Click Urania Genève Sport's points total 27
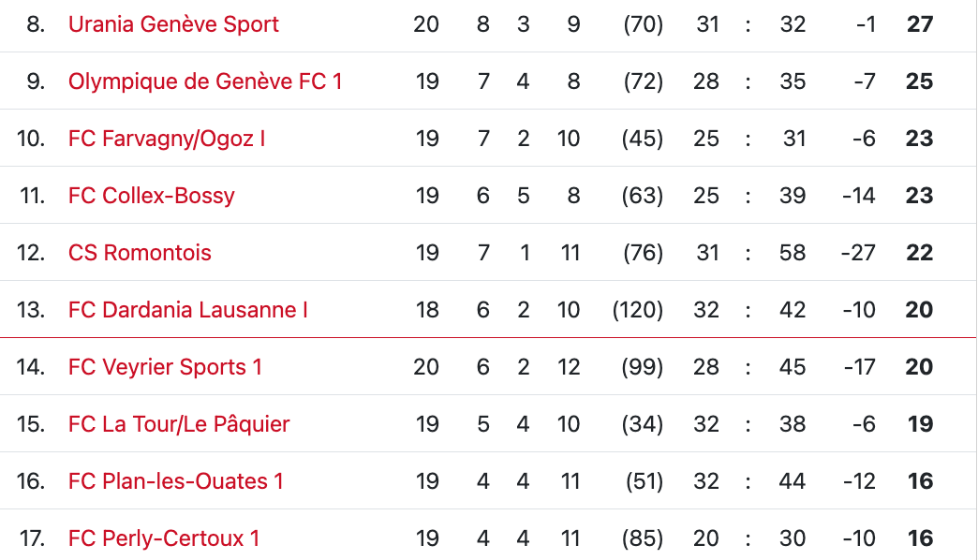Viewport: 978px width, 560px height. [920, 24]
